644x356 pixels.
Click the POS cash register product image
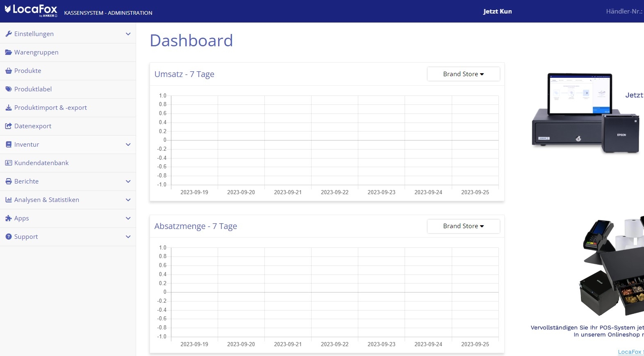[x=585, y=113]
